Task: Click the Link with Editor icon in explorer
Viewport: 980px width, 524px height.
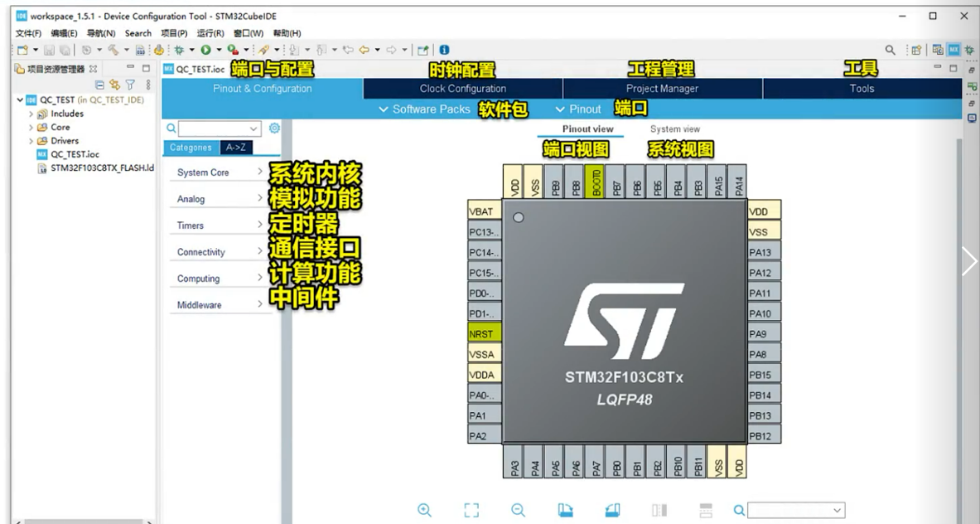Action: 114,85
